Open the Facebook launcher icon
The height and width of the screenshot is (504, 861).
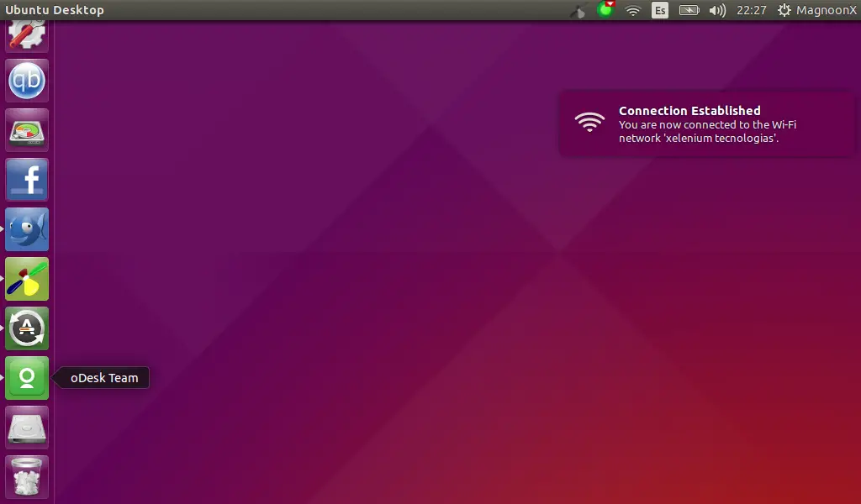[27, 179]
